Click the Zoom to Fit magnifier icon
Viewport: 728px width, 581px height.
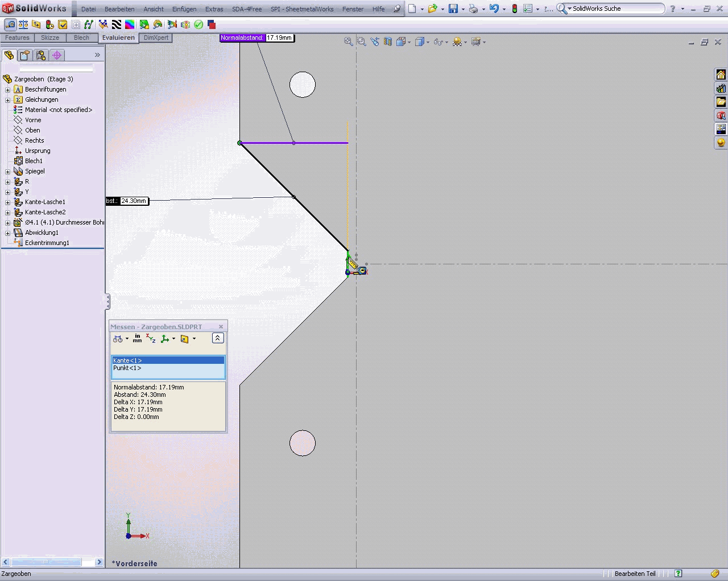[349, 42]
